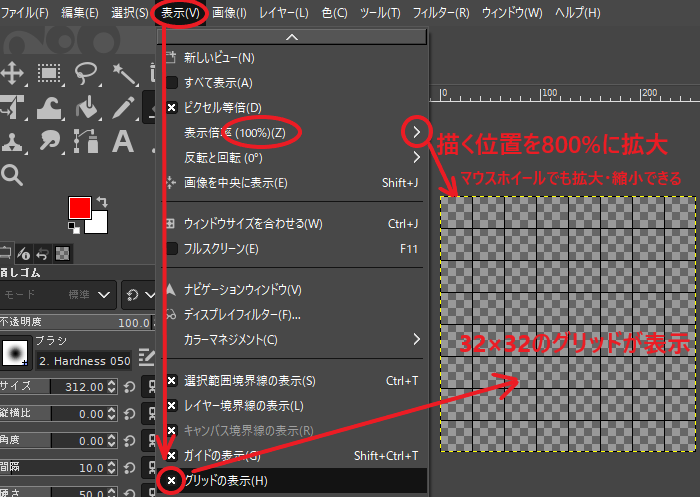Toggle Show Layer boundary (レイヤー境界線の表示)
700x497 pixels.
(172, 405)
